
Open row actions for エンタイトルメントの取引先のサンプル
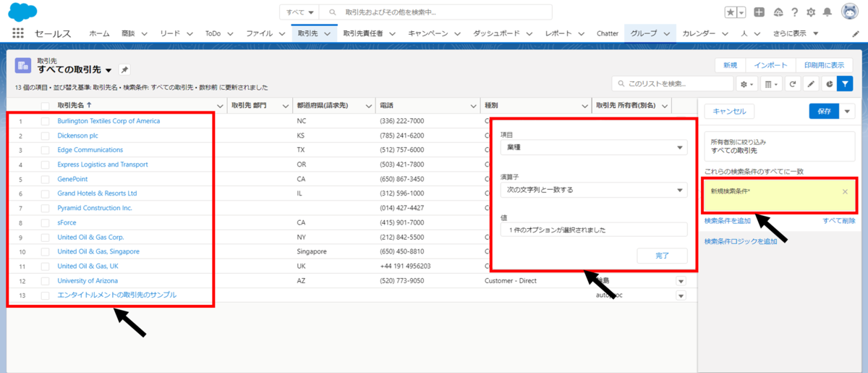pos(681,296)
